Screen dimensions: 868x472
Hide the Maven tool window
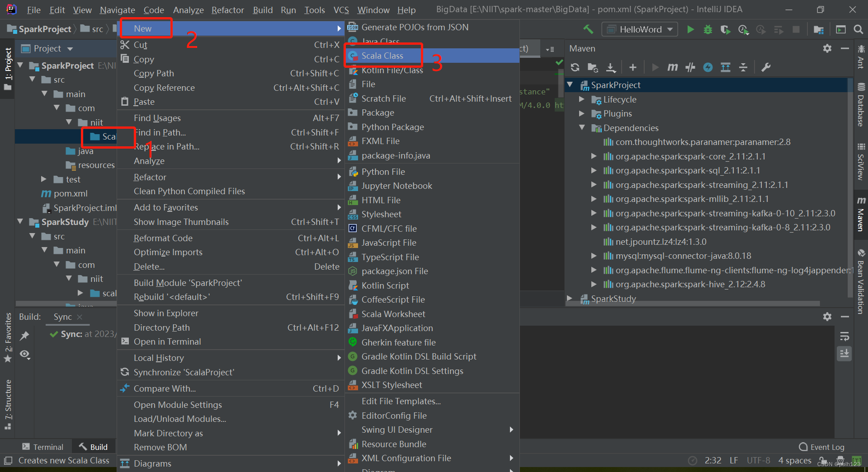[x=844, y=48]
